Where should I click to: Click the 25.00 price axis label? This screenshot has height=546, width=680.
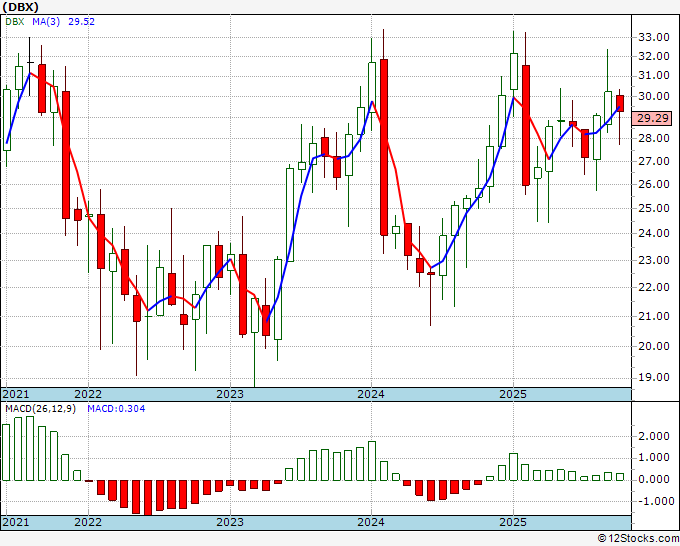[654, 209]
